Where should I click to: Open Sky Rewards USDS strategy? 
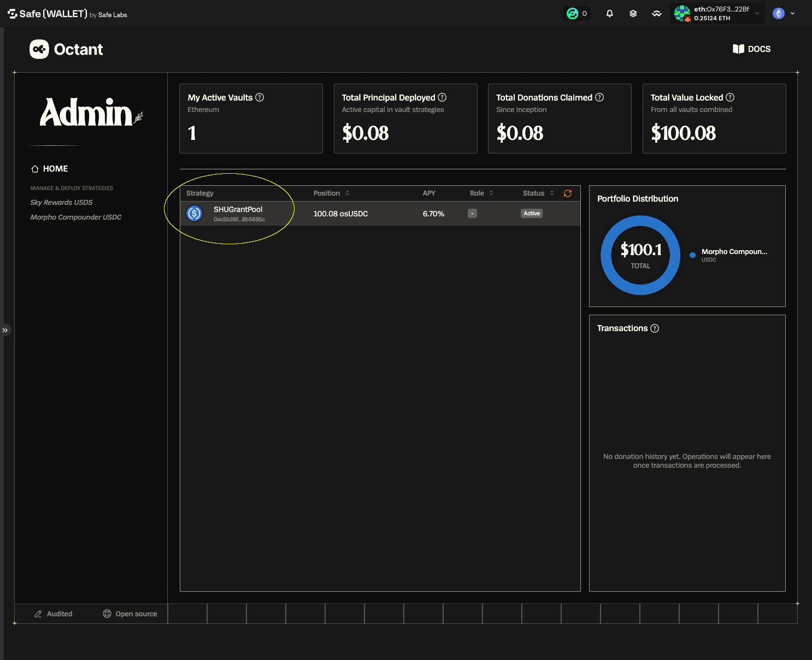click(x=61, y=202)
